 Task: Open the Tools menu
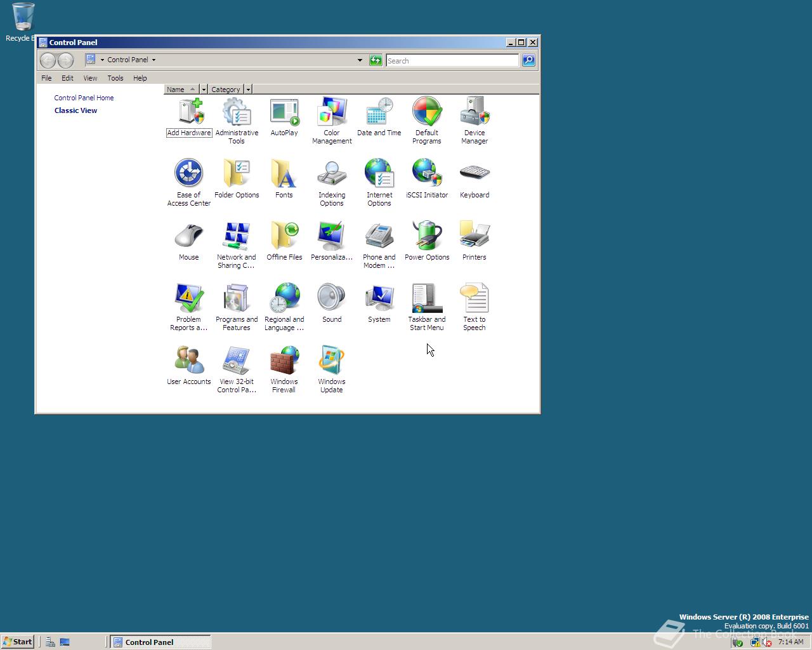point(115,78)
